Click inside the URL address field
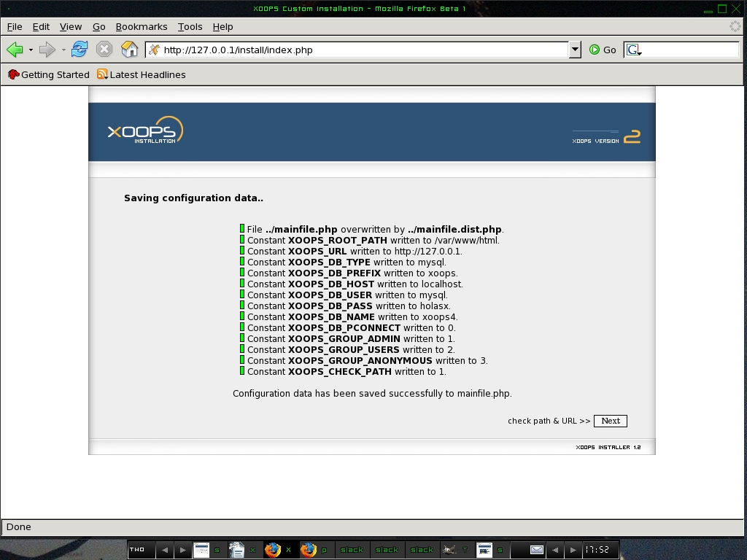This screenshot has width=747, height=560. tap(357, 50)
